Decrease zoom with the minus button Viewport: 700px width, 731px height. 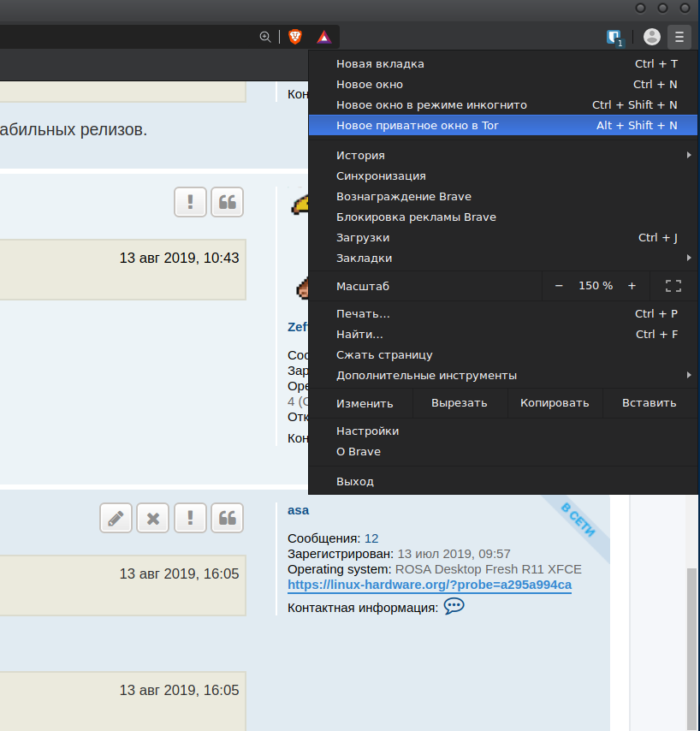click(x=559, y=286)
